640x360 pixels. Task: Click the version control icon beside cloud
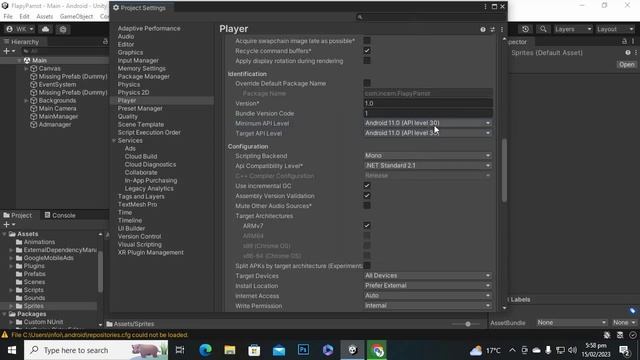point(63,29)
